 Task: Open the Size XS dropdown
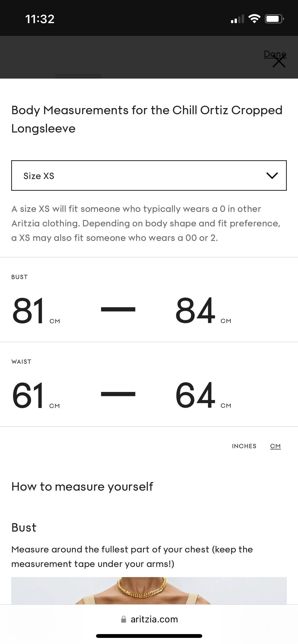[x=149, y=175]
